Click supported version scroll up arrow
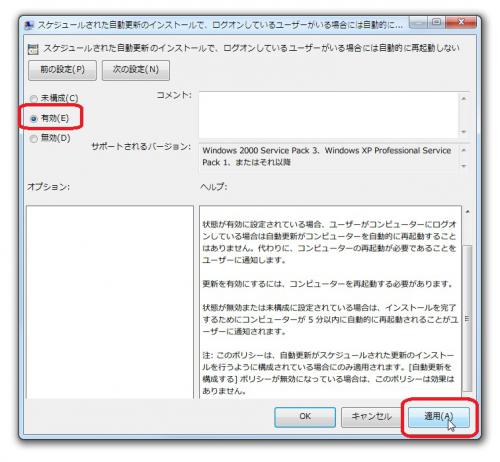The image size is (500, 462). point(464,150)
